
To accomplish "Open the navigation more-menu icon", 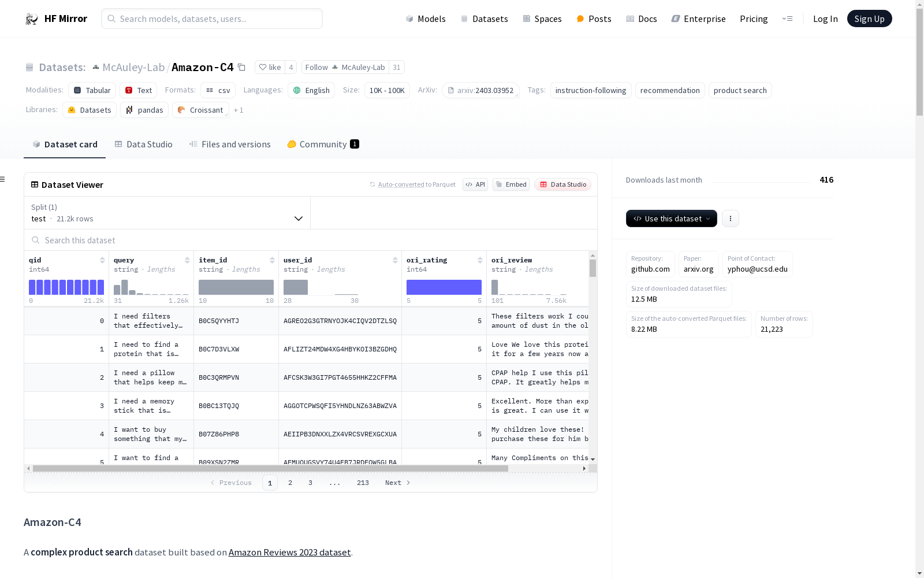I will [x=787, y=18].
